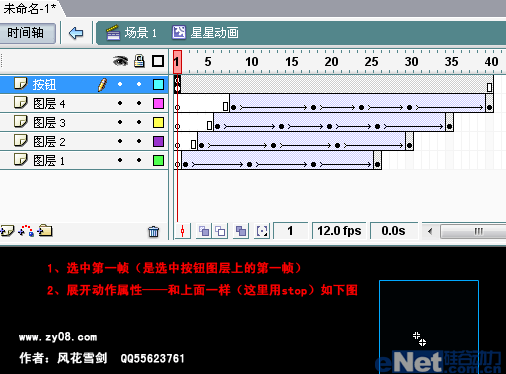Viewport: 506px width, 374px height.
Task: Toggle show all layers as outlines
Action: [x=158, y=61]
